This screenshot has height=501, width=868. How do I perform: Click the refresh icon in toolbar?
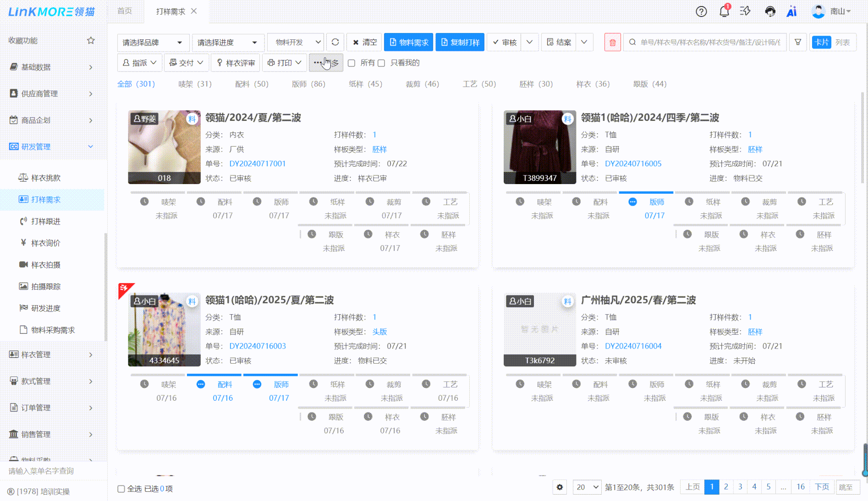(x=335, y=42)
